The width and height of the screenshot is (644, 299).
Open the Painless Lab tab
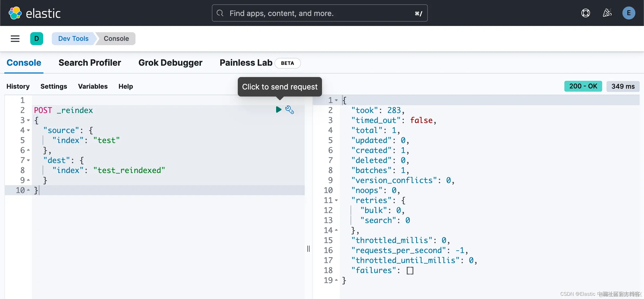[246, 63]
